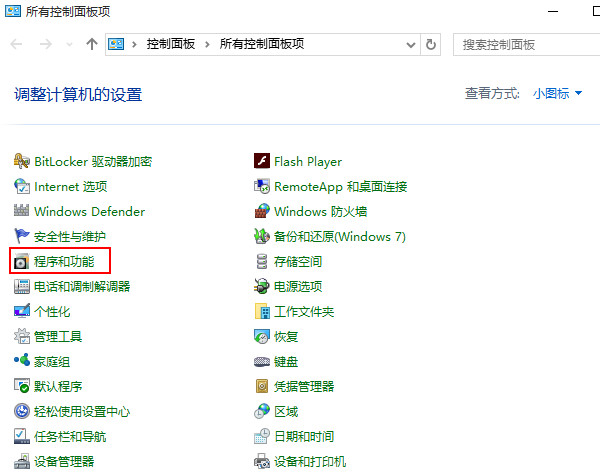Click 所有控制面板项 breadcrumb segment

[x=262, y=44]
